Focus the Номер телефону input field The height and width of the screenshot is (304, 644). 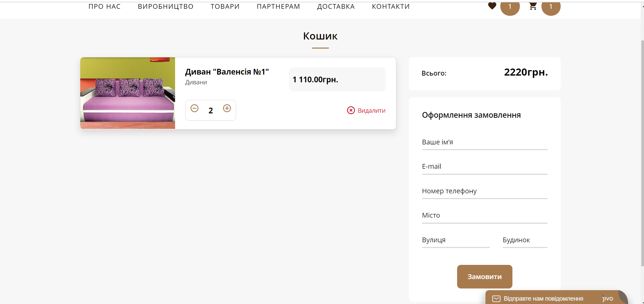pos(485,191)
